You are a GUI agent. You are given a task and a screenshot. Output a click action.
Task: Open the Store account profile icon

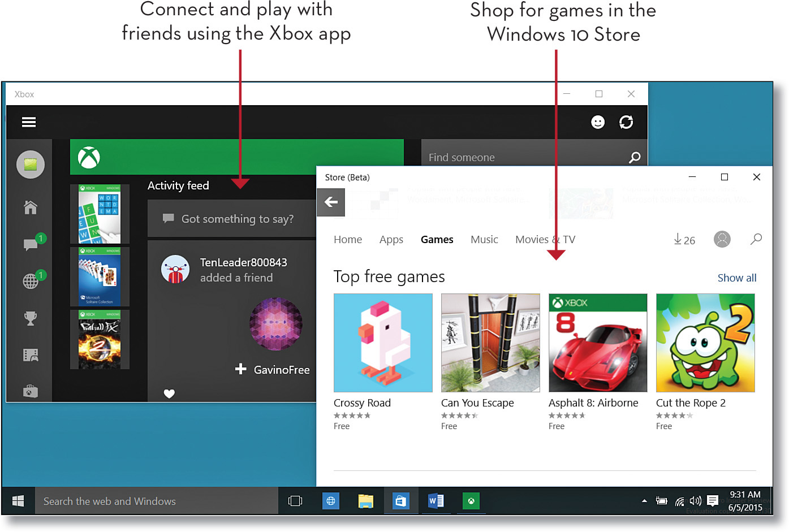tap(722, 239)
